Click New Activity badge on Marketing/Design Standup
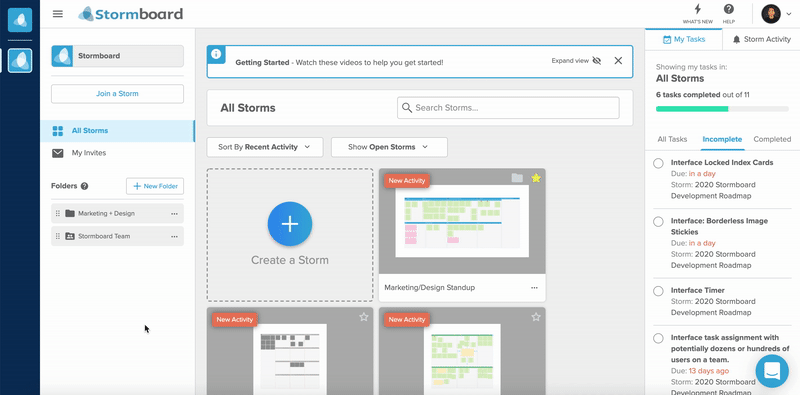800x395 pixels. [407, 181]
